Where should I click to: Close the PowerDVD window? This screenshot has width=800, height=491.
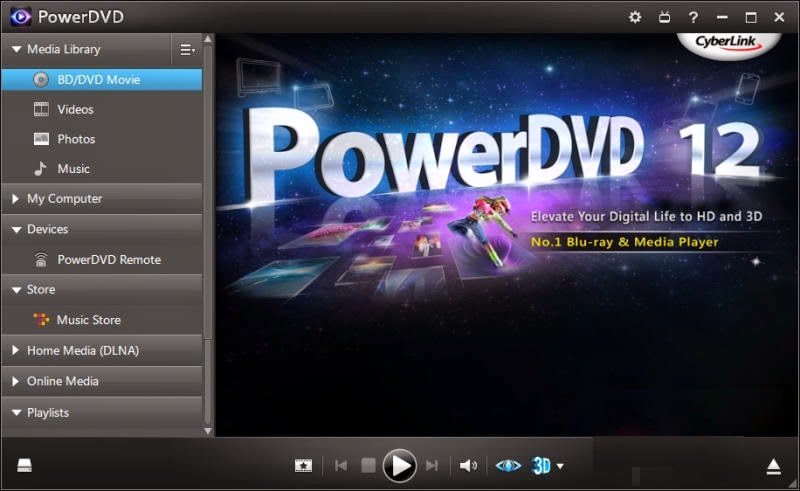click(x=779, y=17)
